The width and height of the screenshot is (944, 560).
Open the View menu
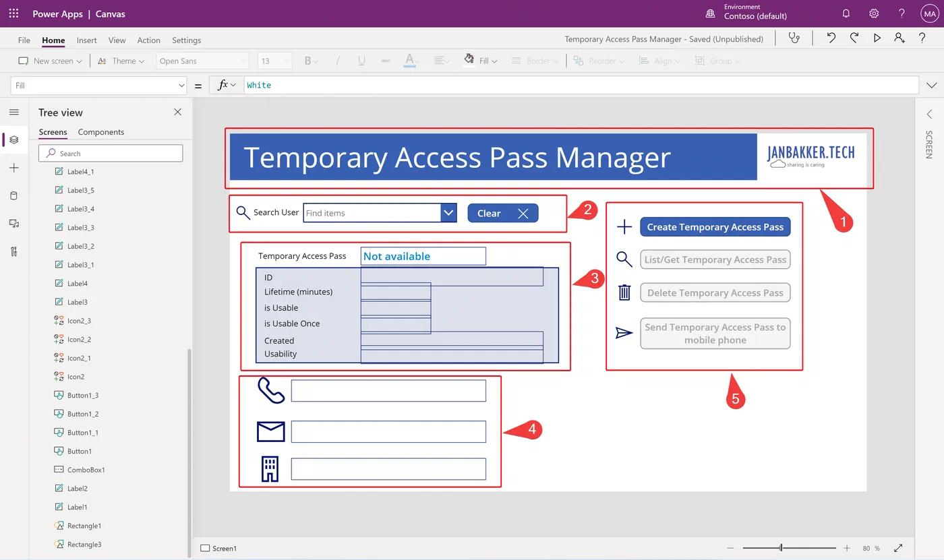click(x=117, y=40)
